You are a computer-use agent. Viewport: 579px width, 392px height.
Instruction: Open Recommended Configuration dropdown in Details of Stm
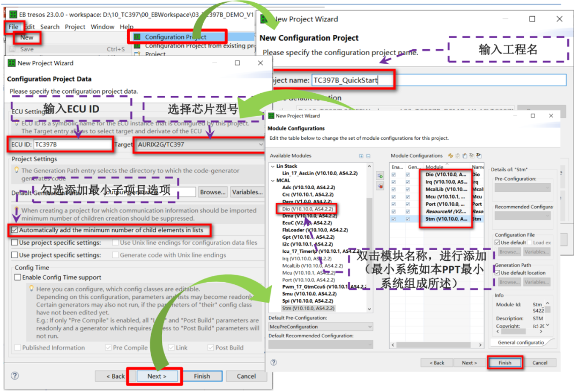coord(523,216)
